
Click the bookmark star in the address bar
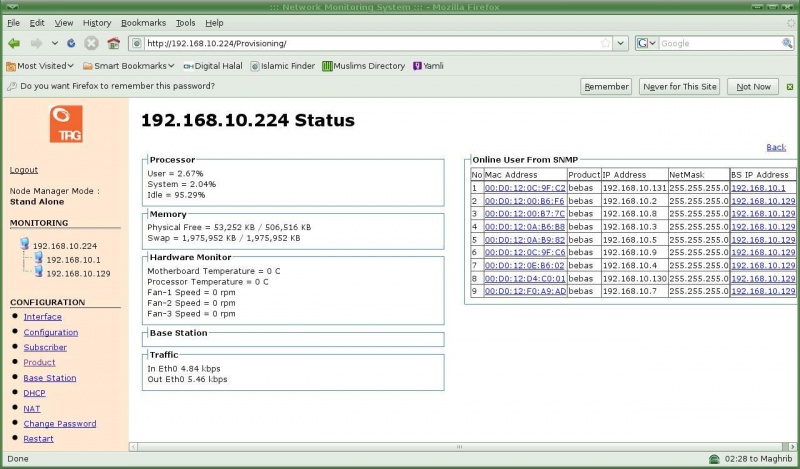605,44
